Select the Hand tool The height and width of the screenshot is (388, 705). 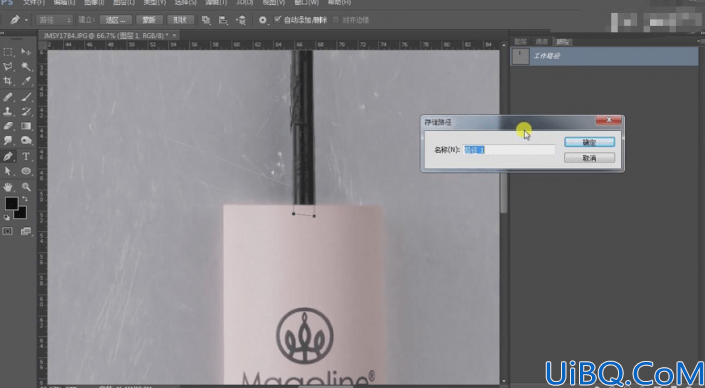click(8, 187)
